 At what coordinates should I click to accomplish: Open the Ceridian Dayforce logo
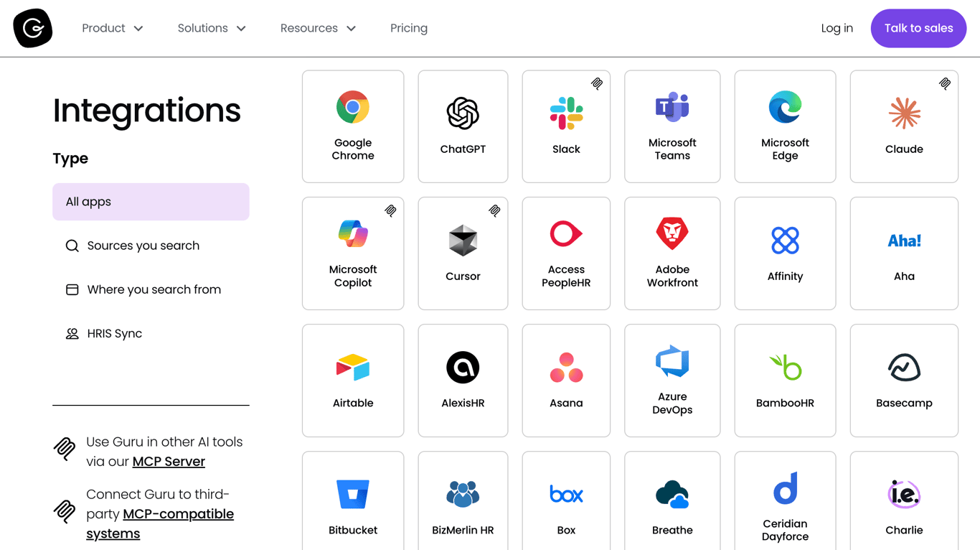coord(785,488)
